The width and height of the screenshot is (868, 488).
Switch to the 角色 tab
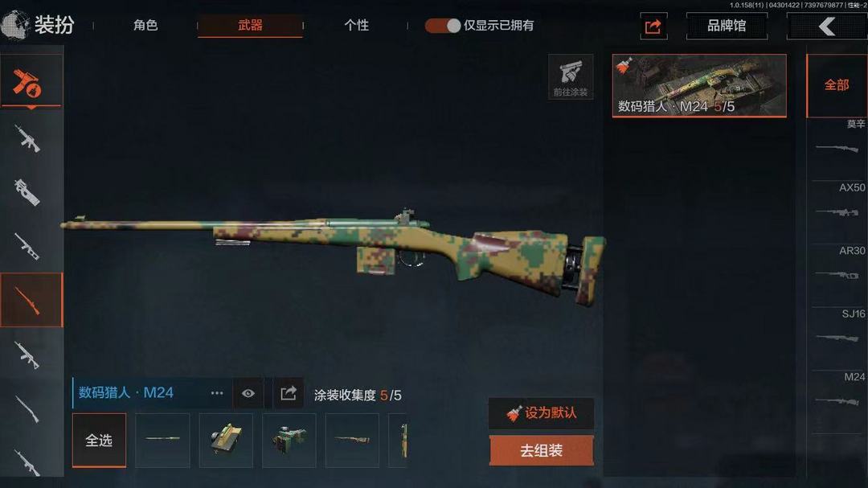(x=145, y=26)
